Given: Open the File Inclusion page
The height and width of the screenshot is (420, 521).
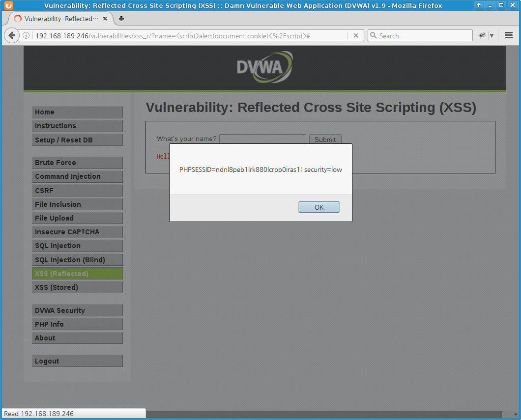Looking at the screenshot, I should [78, 204].
